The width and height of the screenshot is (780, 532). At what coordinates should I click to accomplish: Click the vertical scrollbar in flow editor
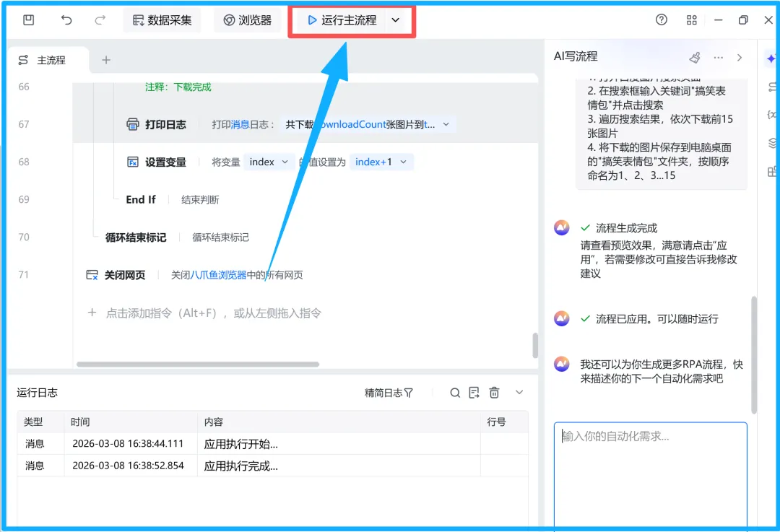535,345
